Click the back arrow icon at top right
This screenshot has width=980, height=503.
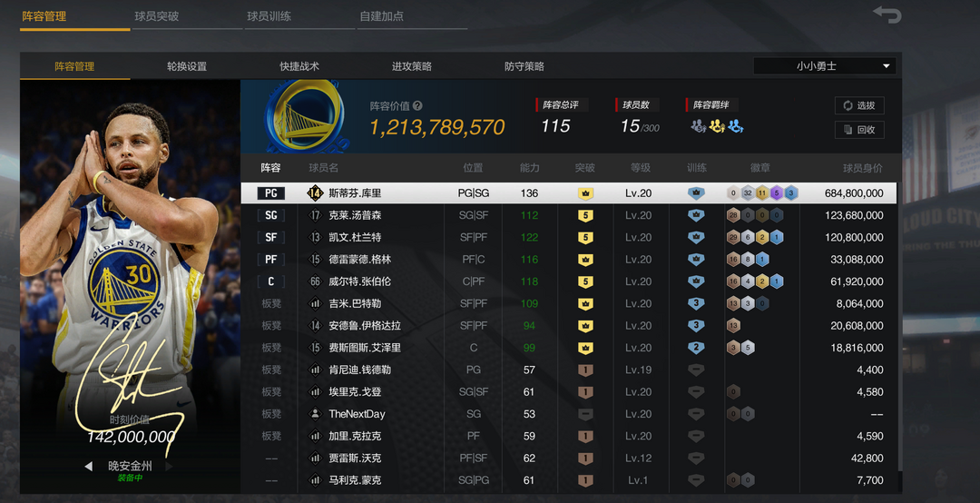(x=887, y=15)
